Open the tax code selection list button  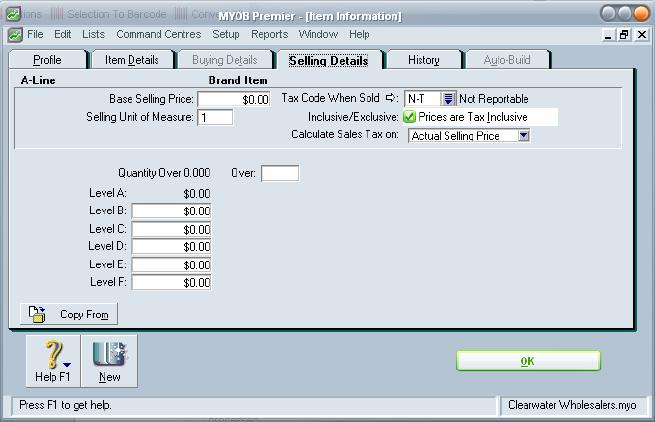point(448,99)
